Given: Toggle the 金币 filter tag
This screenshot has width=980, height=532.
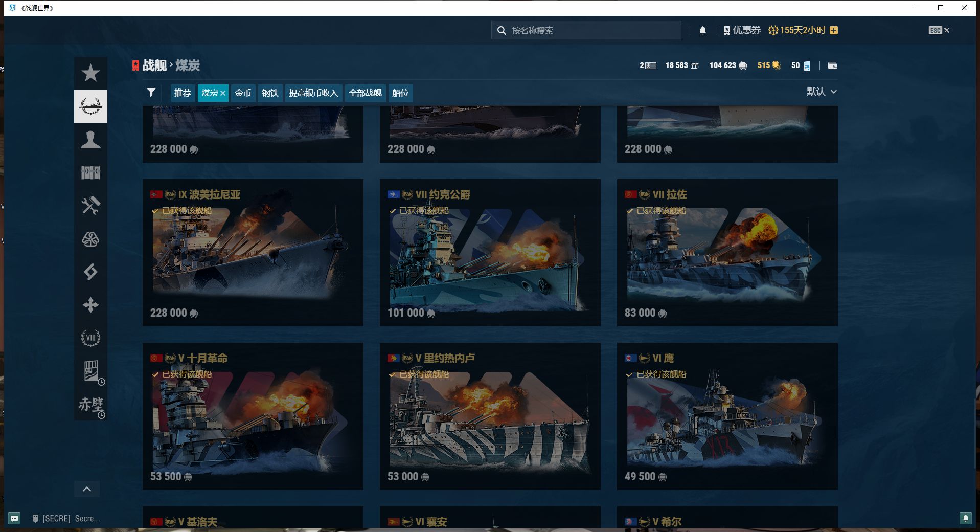Looking at the screenshot, I should [x=243, y=93].
